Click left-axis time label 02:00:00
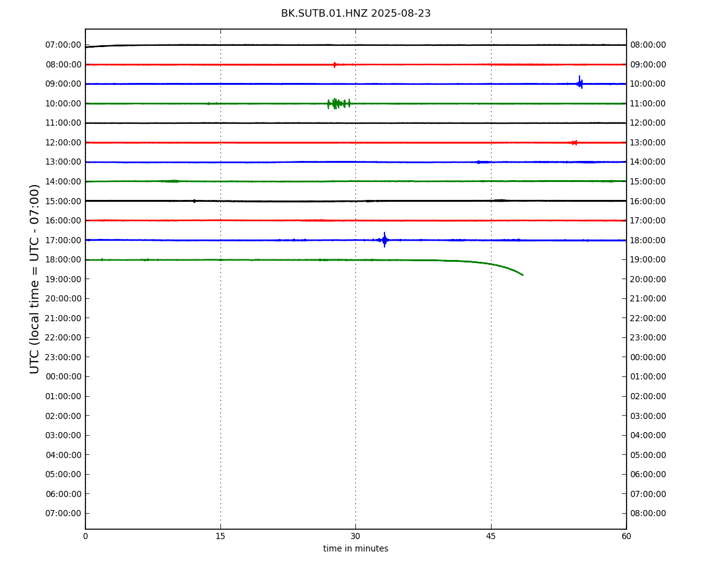Image resolution: width=712 pixels, height=588 pixels. click(x=63, y=416)
